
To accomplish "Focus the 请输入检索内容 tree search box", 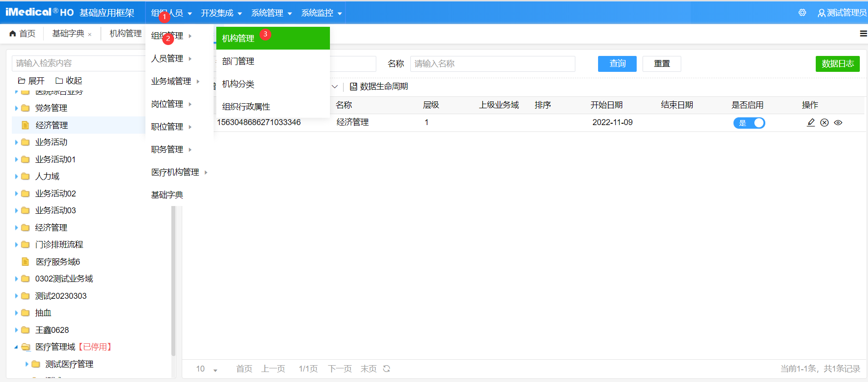I will click(80, 63).
